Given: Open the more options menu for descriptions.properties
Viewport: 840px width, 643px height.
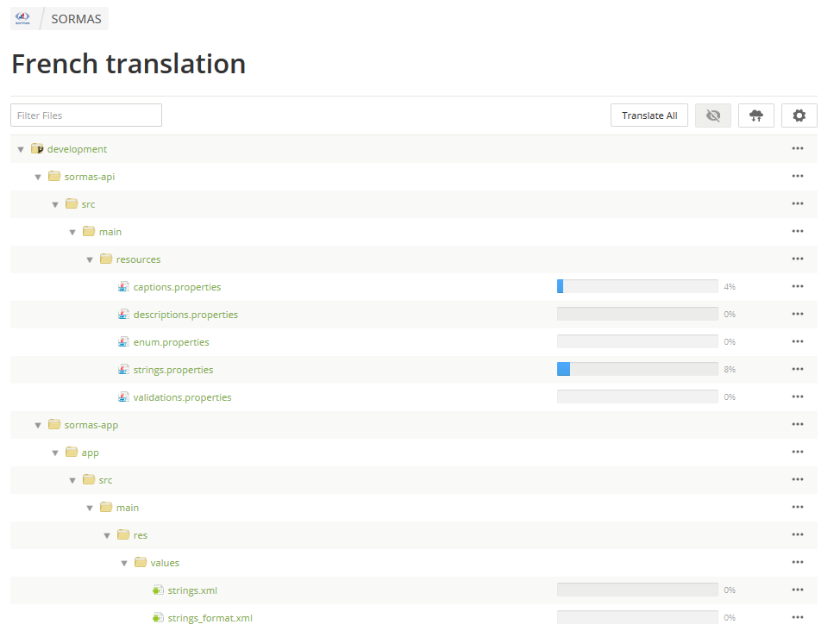Looking at the screenshot, I should tap(798, 314).
